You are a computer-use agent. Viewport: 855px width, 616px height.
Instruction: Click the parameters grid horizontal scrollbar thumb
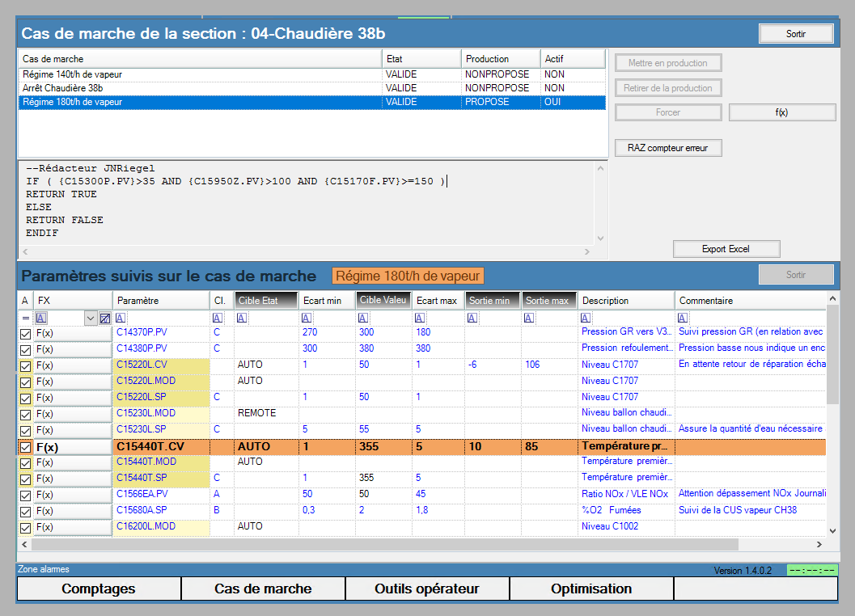(386, 545)
